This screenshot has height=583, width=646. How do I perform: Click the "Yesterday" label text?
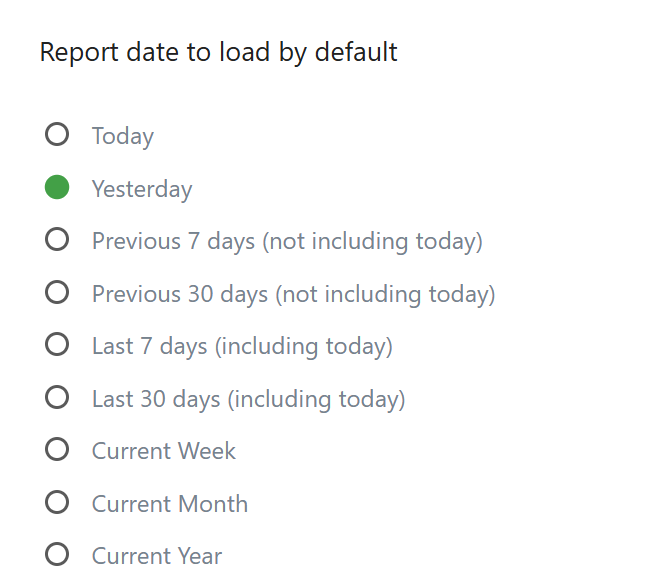(x=142, y=189)
